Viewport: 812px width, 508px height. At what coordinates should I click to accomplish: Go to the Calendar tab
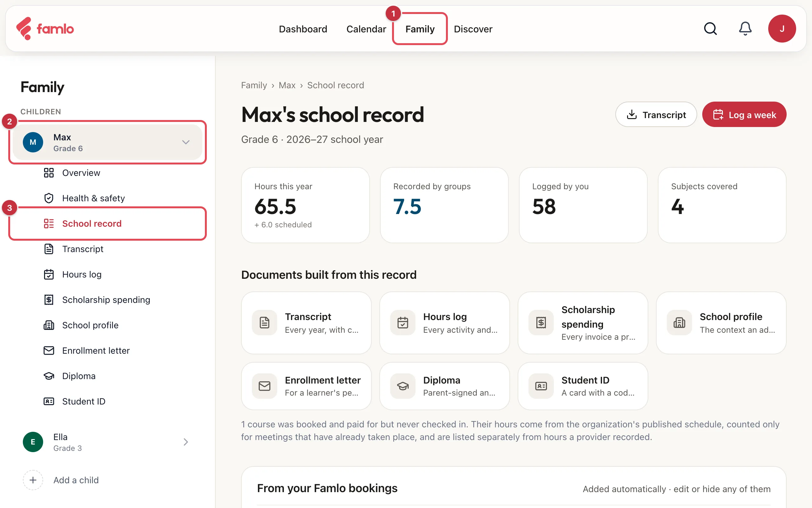tap(366, 29)
